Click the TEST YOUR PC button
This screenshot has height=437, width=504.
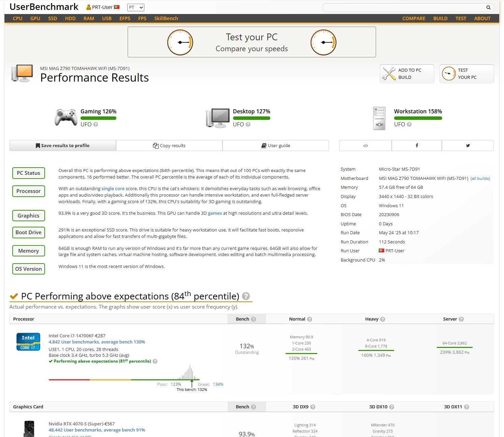[466, 74]
